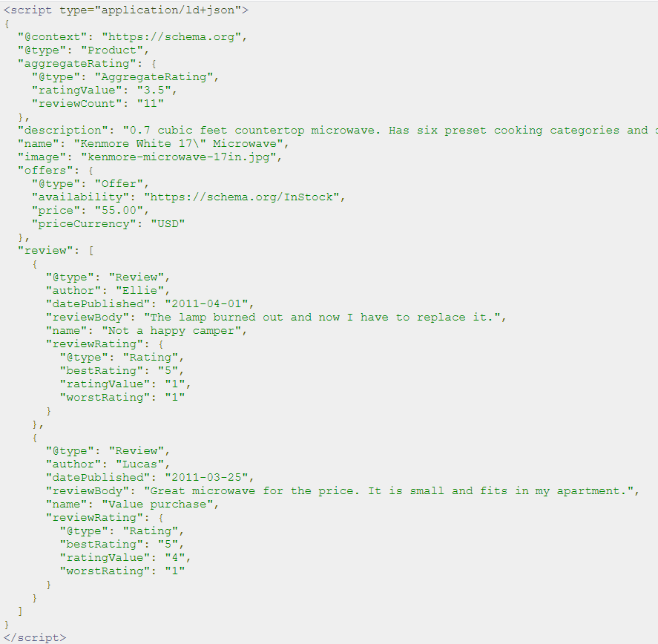
Task: Click the reviewCount "11" value
Action: [x=151, y=104]
